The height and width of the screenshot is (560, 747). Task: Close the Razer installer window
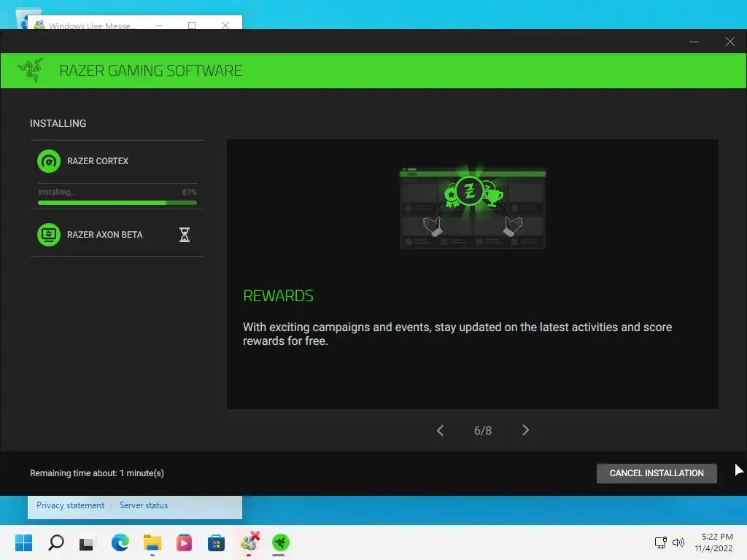coord(729,42)
